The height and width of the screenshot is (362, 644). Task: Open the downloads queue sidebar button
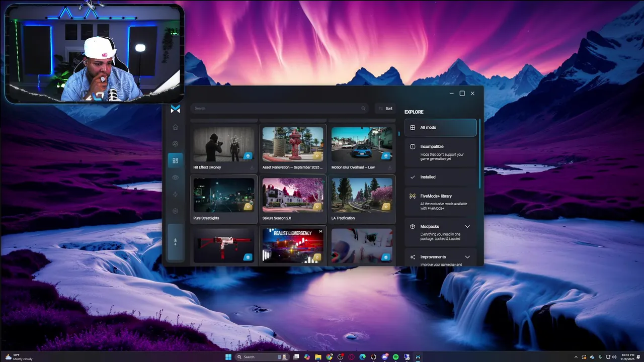coord(175,242)
